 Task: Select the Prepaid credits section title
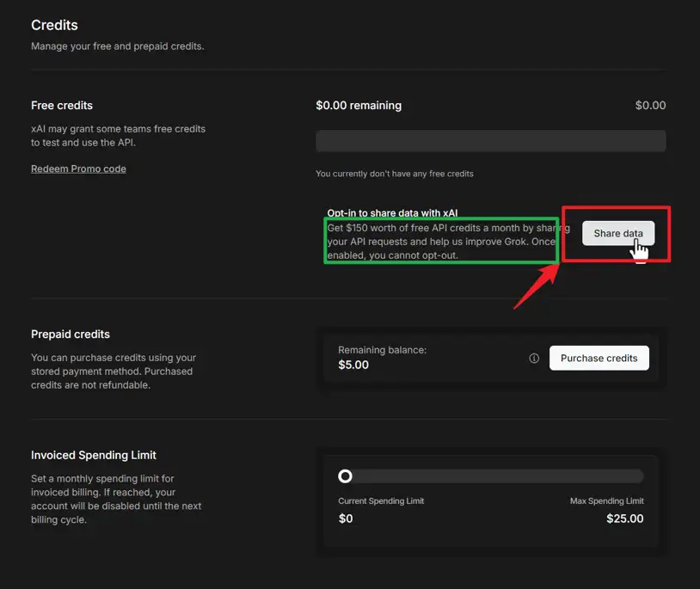coord(71,334)
